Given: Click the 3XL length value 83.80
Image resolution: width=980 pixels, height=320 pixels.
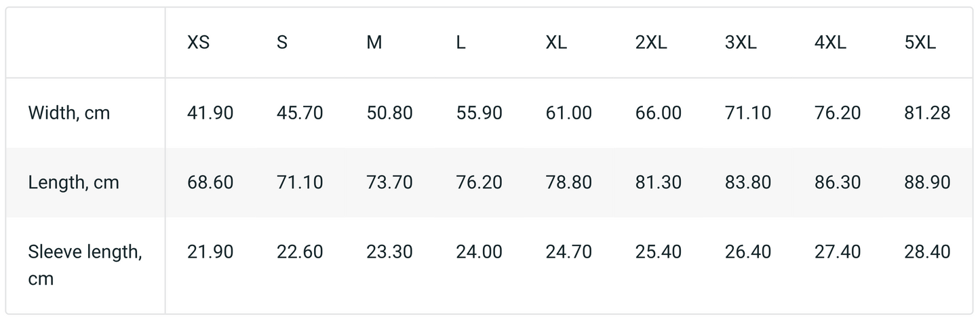Looking at the screenshot, I should 748,182.
